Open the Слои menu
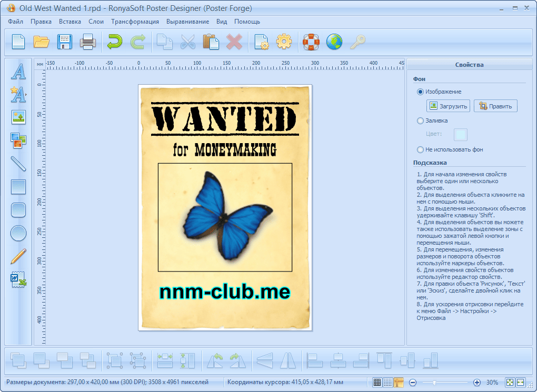The image size is (537, 392). [x=96, y=22]
